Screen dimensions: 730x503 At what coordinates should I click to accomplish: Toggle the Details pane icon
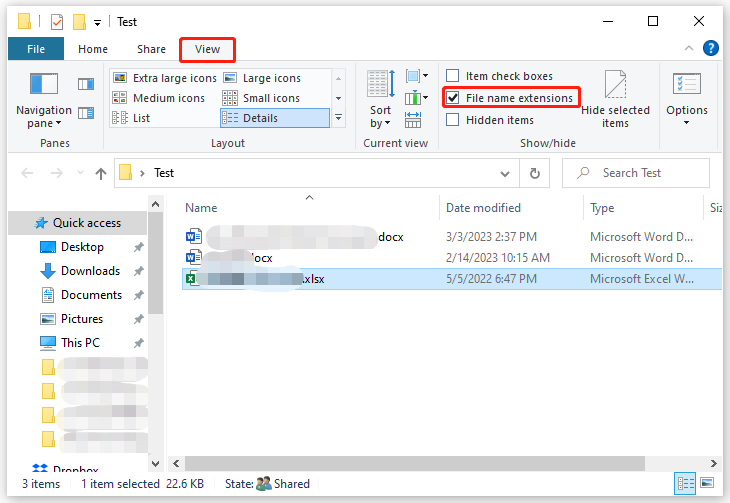coord(86,113)
